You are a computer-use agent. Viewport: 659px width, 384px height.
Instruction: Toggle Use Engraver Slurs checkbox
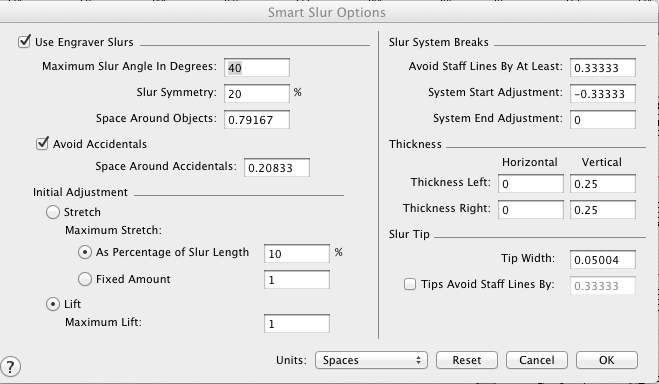coord(24,42)
